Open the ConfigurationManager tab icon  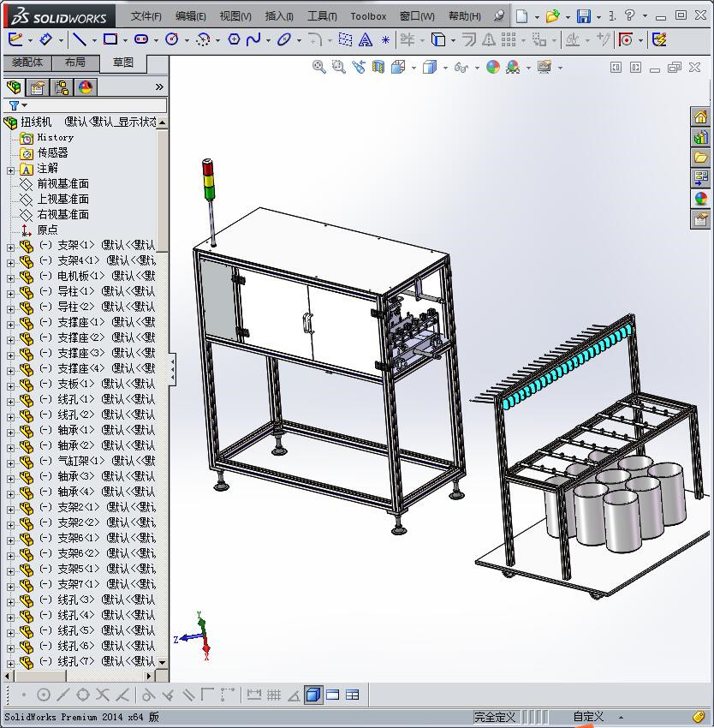tap(62, 87)
